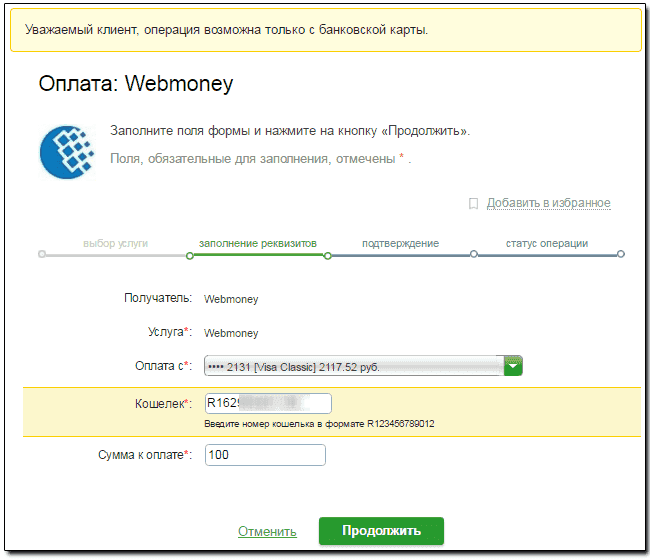650x559 pixels.
Task: Select the подтверждение step
Action: click(x=400, y=243)
